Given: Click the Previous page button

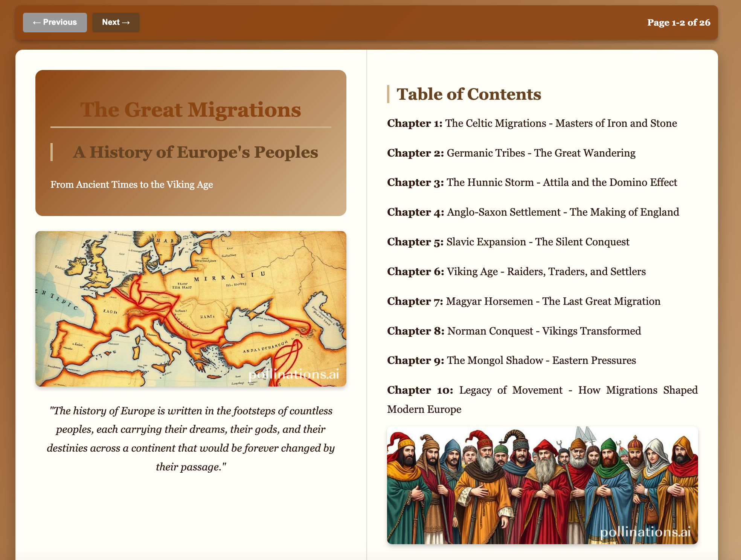Looking at the screenshot, I should (x=55, y=22).
